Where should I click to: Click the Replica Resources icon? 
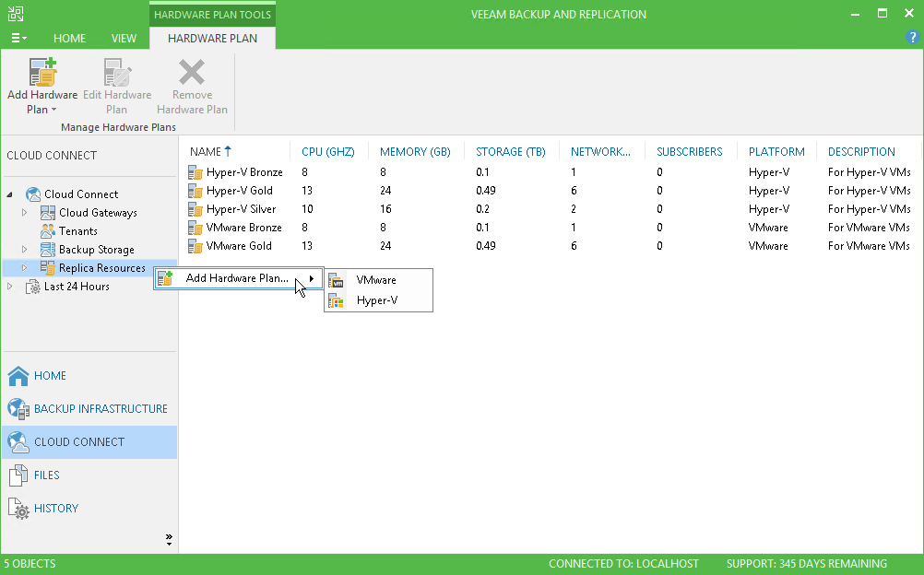(48, 267)
